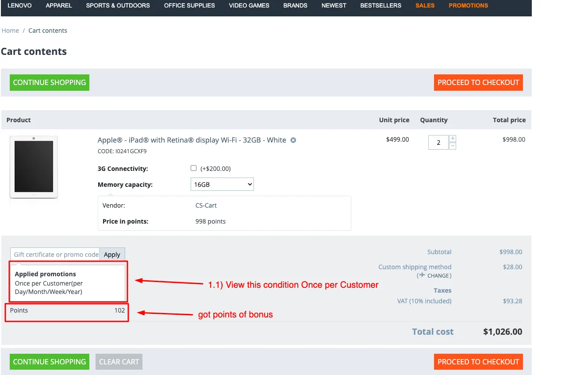Open the BRANDS menu item
This screenshot has width=588, height=375.
pos(296,6)
